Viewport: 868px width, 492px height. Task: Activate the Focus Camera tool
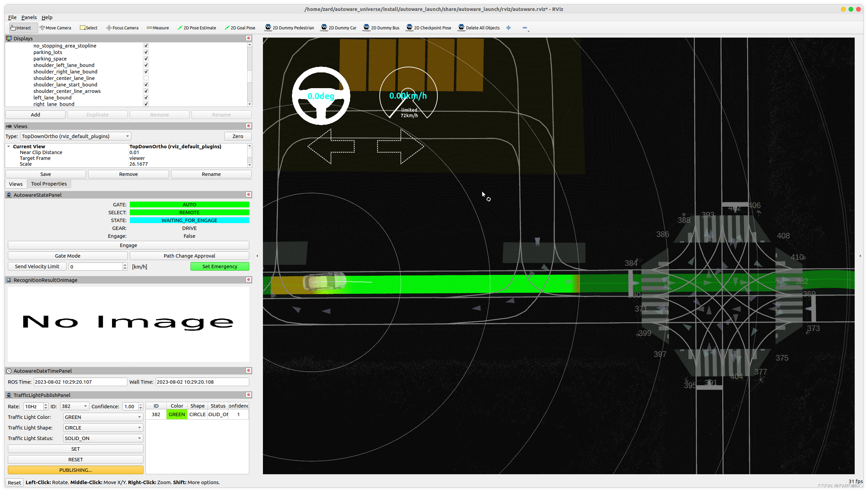122,28
